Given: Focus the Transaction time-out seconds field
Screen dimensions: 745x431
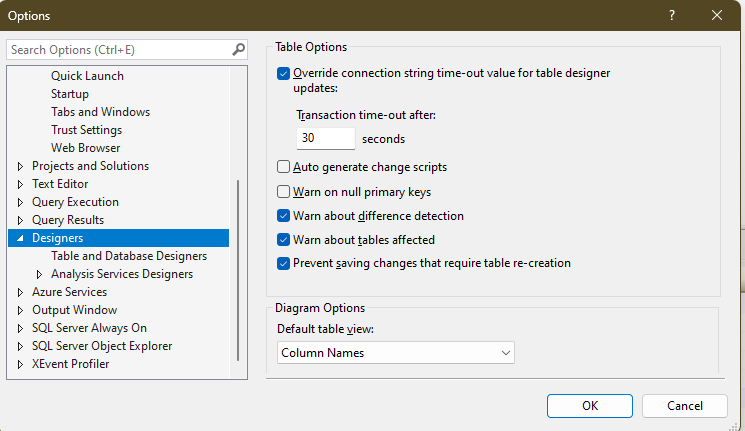Looking at the screenshot, I should point(325,138).
